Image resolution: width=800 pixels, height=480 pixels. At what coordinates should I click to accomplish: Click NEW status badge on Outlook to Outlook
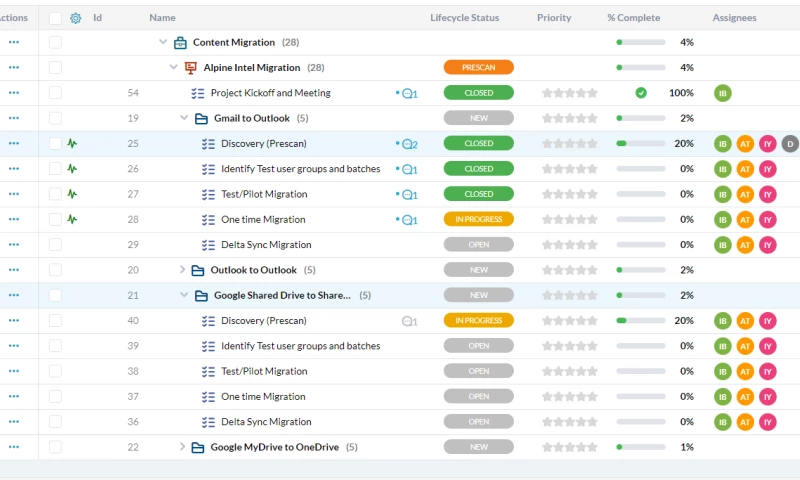point(479,270)
